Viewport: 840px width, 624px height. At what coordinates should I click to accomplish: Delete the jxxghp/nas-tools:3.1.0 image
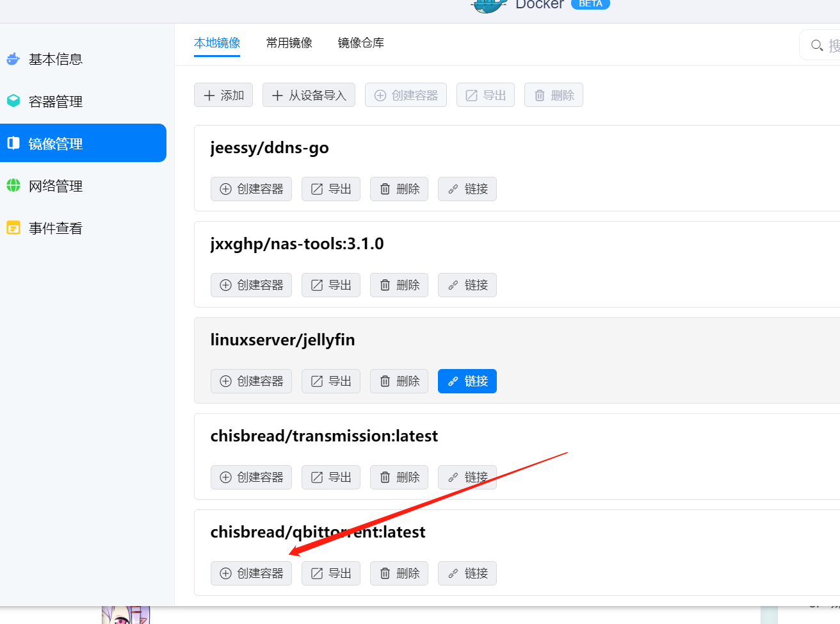click(399, 285)
